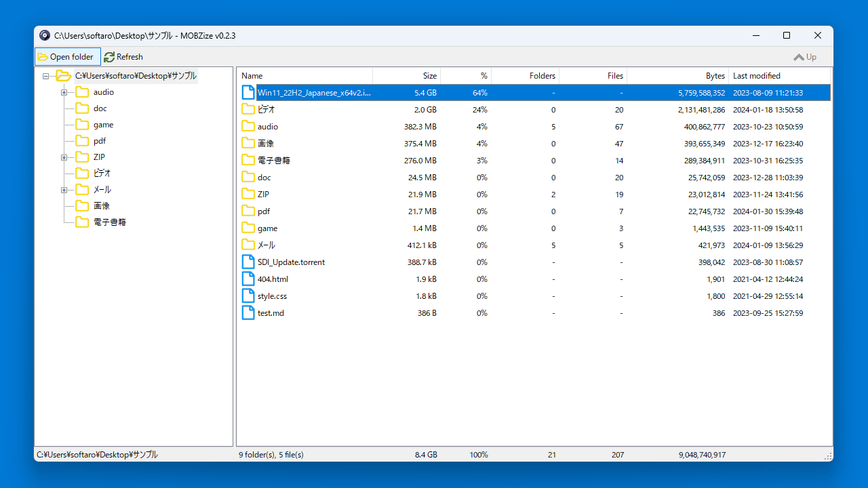Sort by the Folders column header
The image size is (868, 488).
coord(526,76)
